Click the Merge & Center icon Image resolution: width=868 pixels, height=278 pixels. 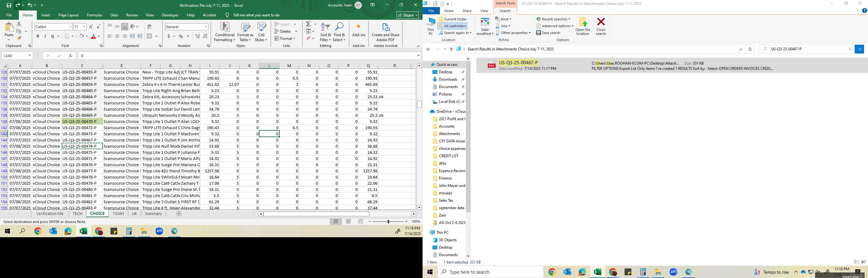[x=150, y=36]
